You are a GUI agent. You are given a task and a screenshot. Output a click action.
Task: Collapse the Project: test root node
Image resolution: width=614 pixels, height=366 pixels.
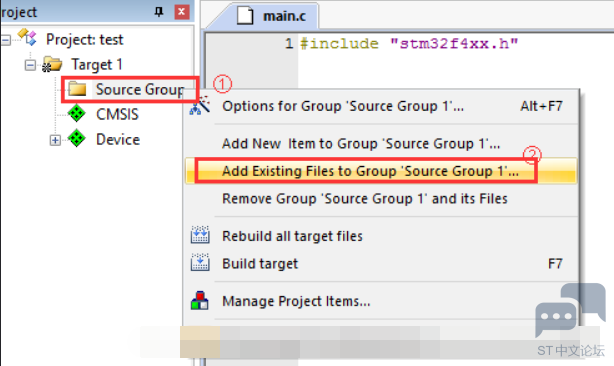tap(5, 40)
